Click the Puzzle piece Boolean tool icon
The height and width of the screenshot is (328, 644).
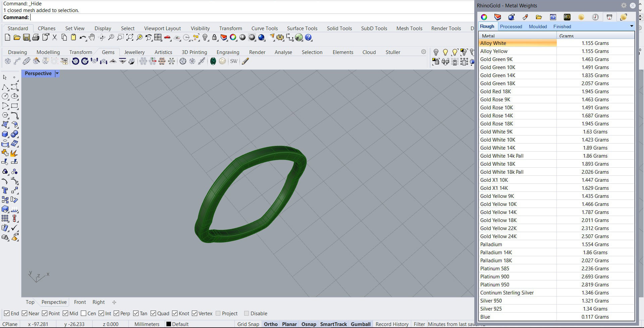click(5, 153)
